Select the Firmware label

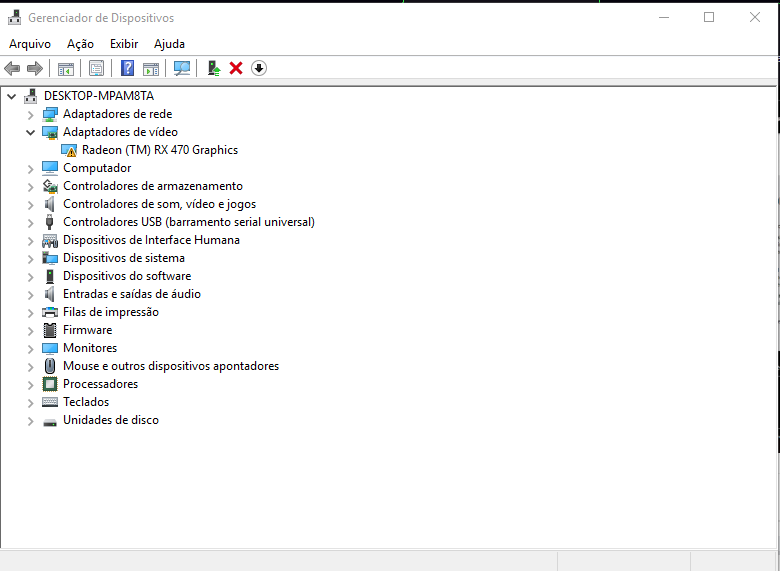[x=88, y=330]
